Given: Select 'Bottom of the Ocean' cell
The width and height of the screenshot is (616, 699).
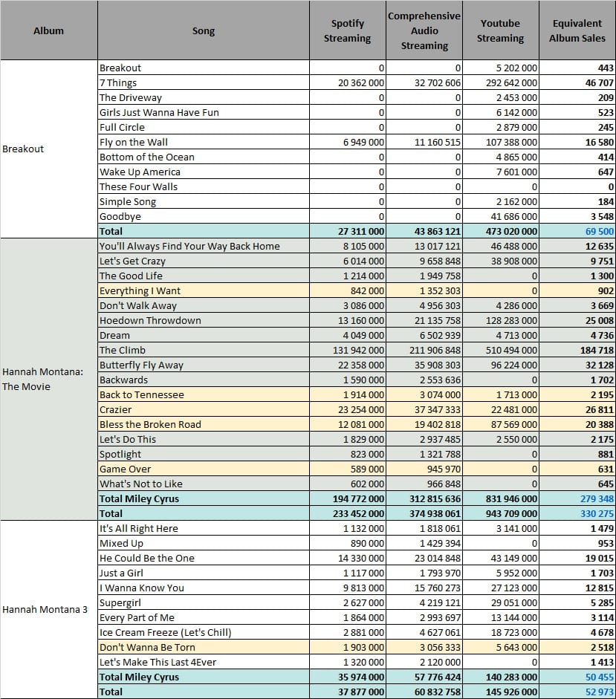Looking at the screenshot, I should tap(204, 157).
